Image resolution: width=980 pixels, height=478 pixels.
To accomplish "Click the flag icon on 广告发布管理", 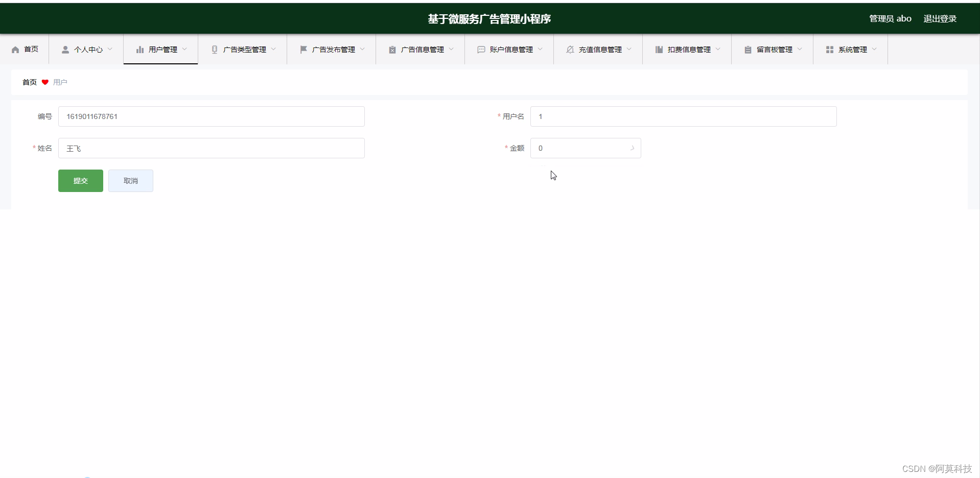I will 304,50.
